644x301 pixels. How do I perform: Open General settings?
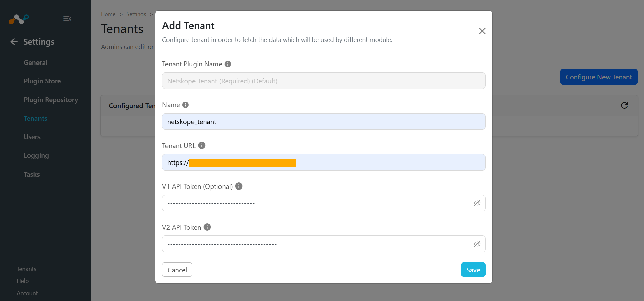pos(35,62)
